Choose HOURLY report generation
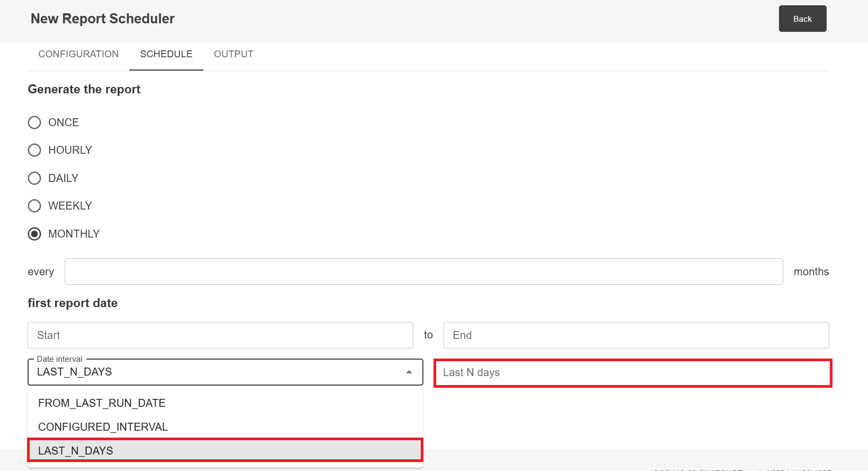 (34, 150)
